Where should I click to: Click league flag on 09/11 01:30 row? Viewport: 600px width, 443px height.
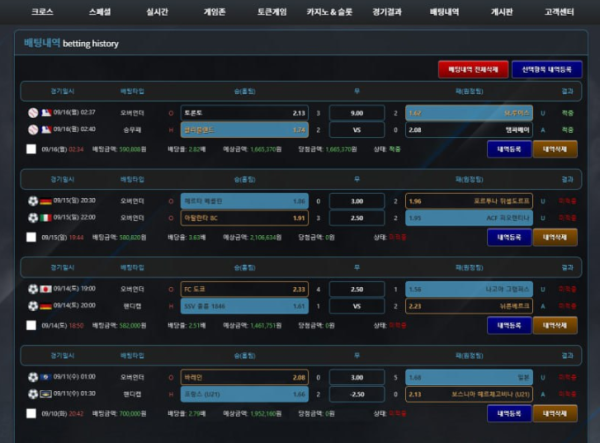(x=46, y=394)
